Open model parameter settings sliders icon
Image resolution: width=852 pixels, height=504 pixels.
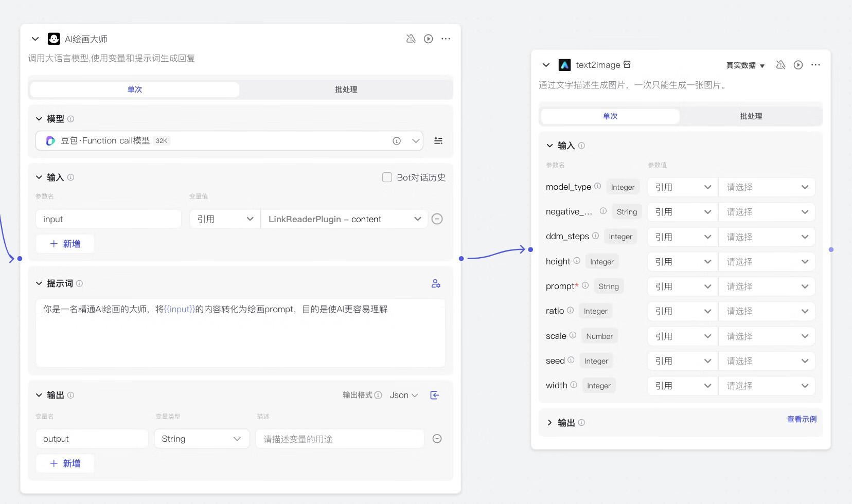tap(438, 140)
